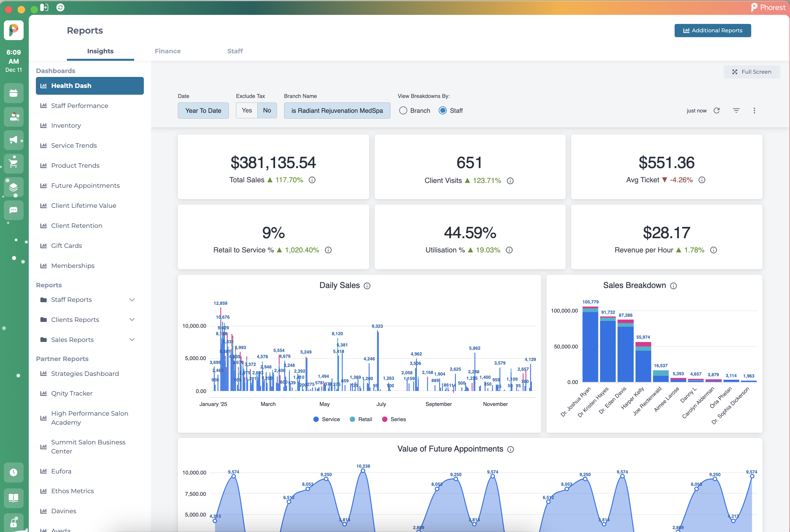This screenshot has height=532, width=790.
Task: Switch to the Finance tab
Action: pyautogui.click(x=168, y=51)
